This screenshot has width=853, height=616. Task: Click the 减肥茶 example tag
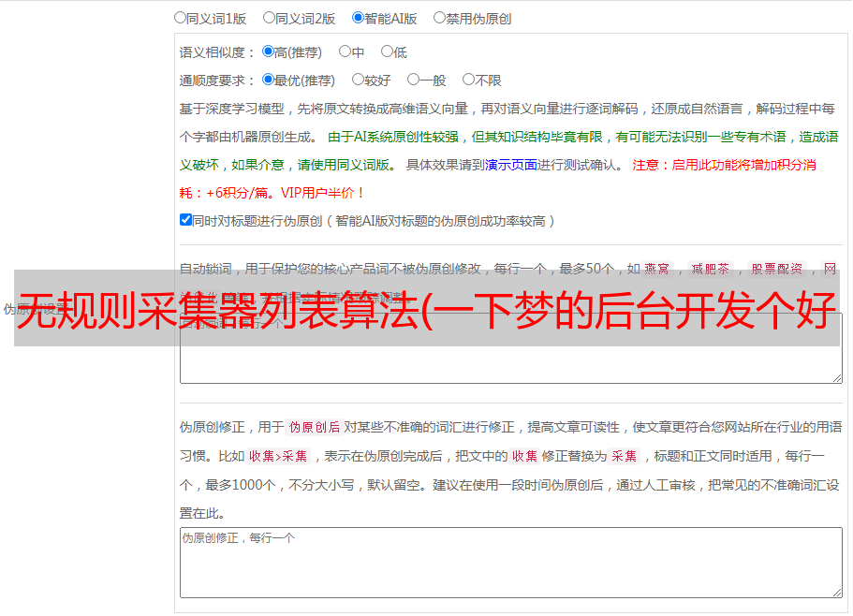pos(711,269)
